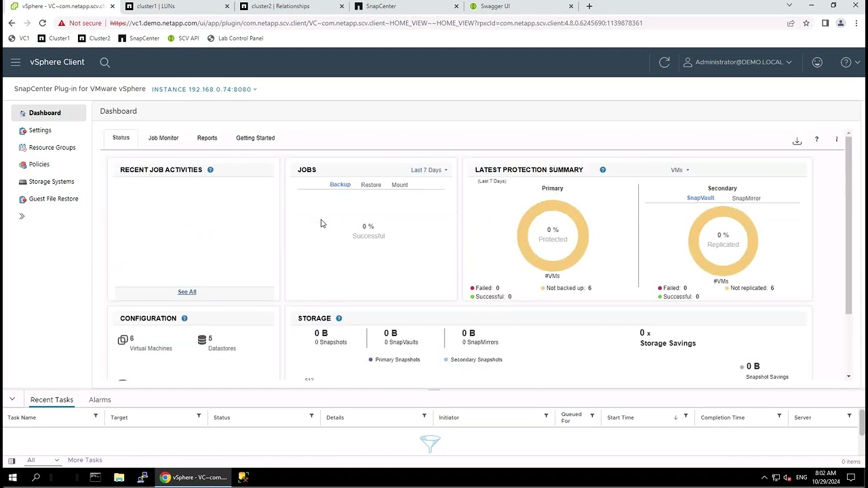Screen dimensions: 868x488
Task: Open the Policies page
Action: tap(39, 164)
